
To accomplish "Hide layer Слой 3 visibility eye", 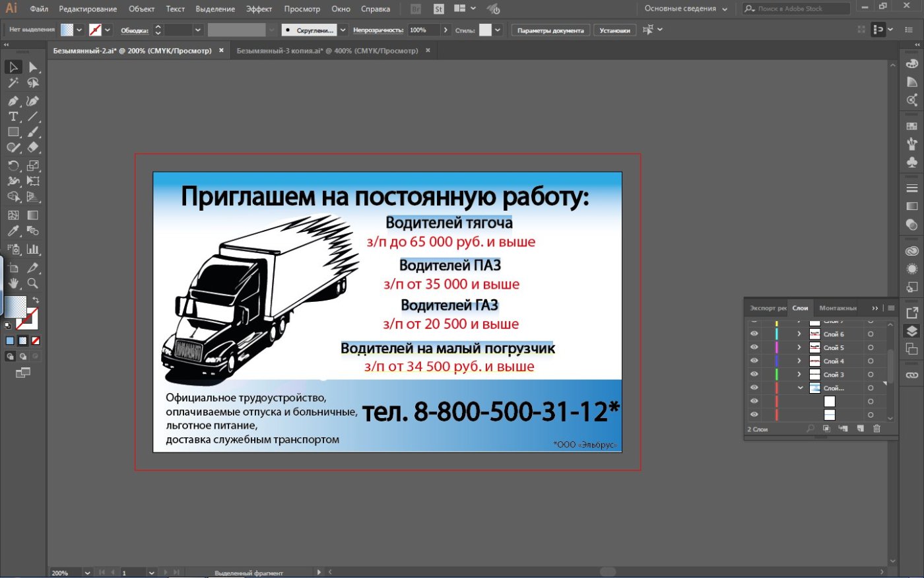I will pyautogui.click(x=754, y=375).
